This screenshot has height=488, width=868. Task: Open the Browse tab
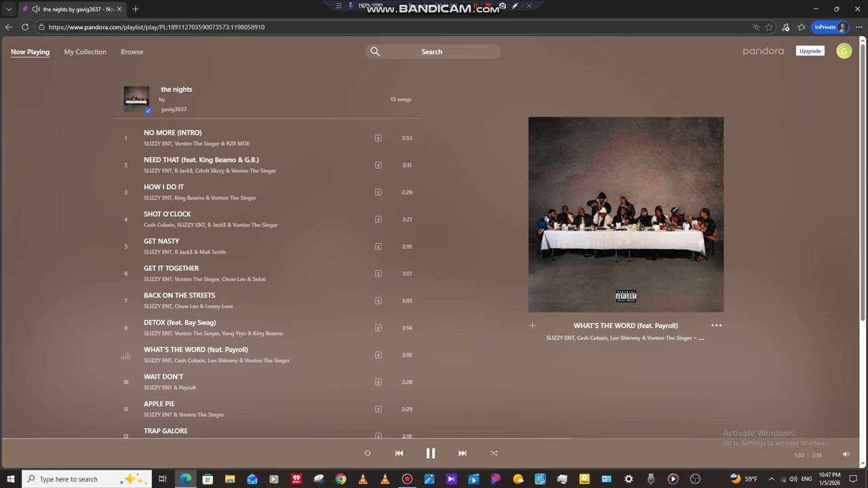point(132,52)
